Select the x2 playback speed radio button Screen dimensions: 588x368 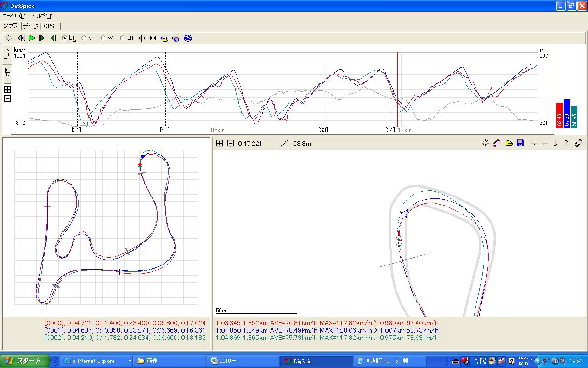84,38
